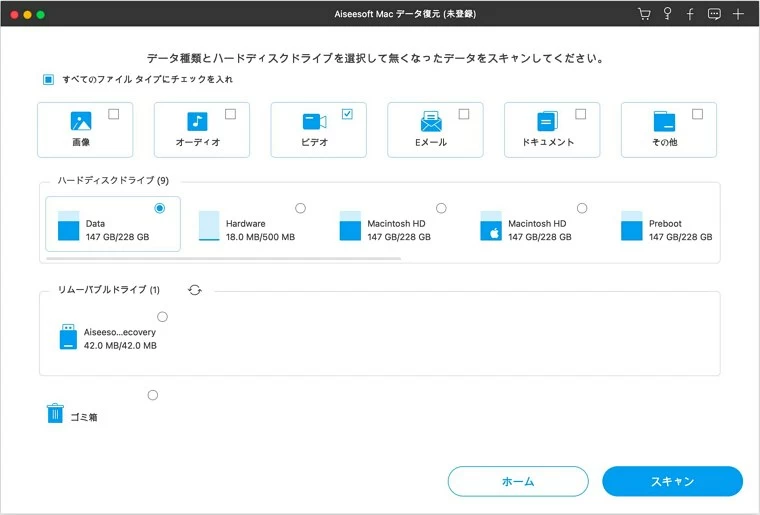This screenshot has height=515, width=760.
Task: Uncheck the ビデオ video checkbox
Action: point(347,114)
